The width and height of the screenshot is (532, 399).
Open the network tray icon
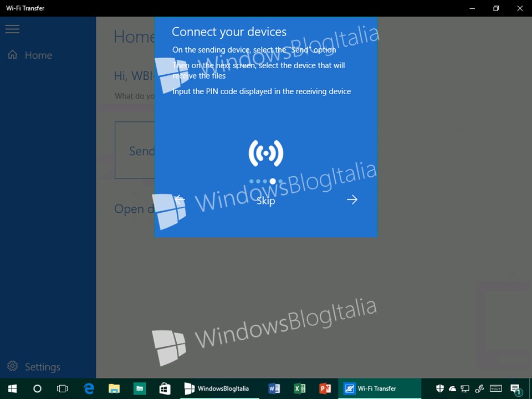[x=465, y=389]
